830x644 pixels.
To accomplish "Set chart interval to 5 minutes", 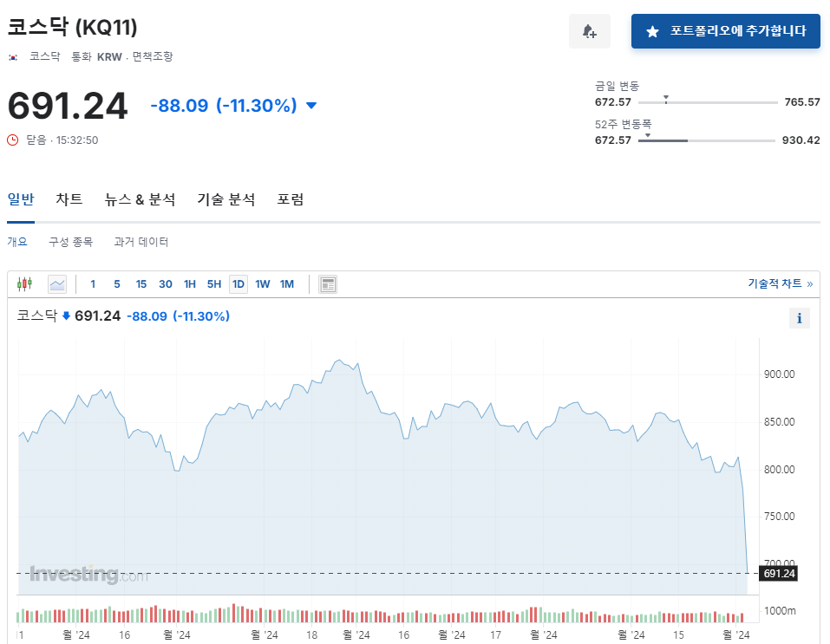I will coord(117,284).
